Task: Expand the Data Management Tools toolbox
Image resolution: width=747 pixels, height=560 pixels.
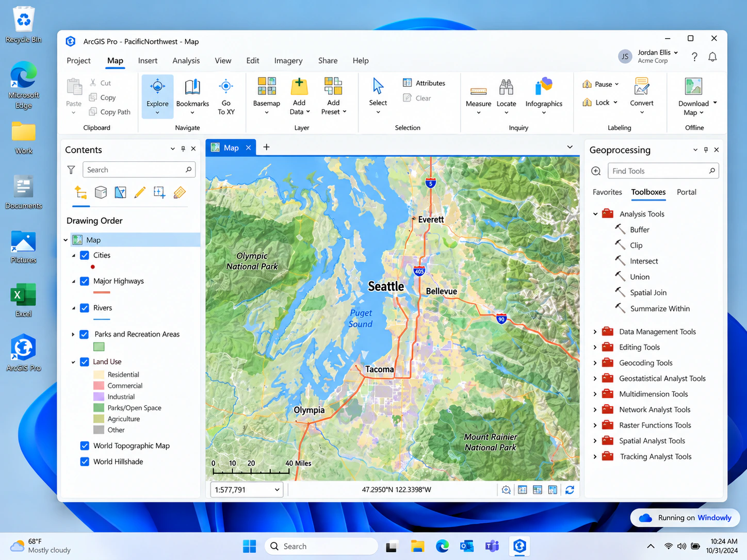Action: (595, 332)
